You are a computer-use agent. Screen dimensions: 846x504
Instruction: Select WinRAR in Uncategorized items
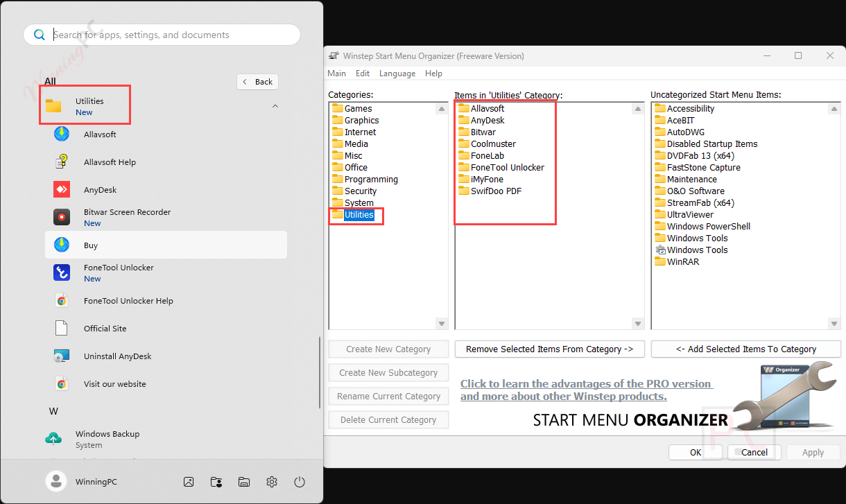(676, 261)
